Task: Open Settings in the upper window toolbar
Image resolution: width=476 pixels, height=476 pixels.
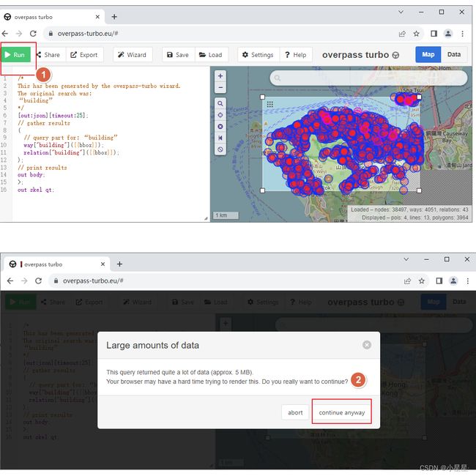Action: pyautogui.click(x=259, y=55)
